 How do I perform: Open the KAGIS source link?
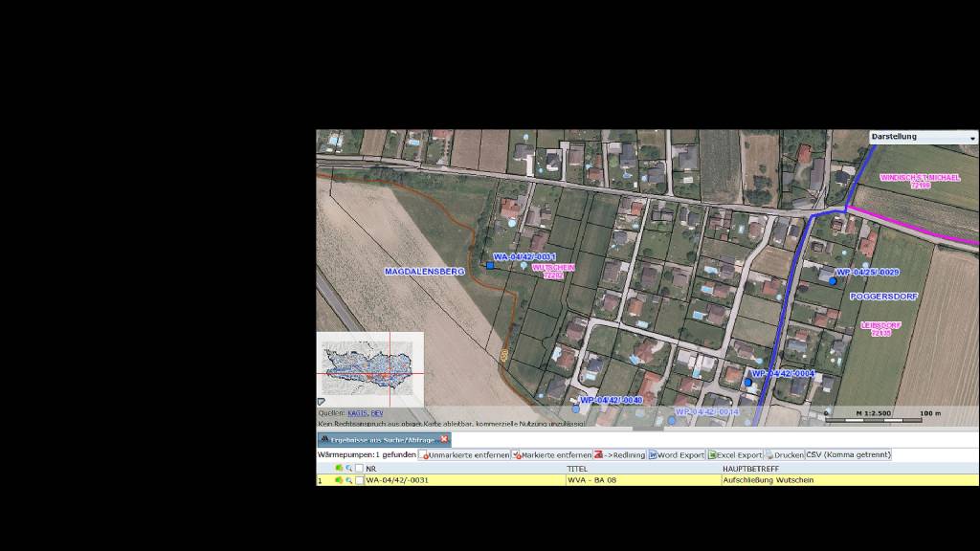point(357,413)
